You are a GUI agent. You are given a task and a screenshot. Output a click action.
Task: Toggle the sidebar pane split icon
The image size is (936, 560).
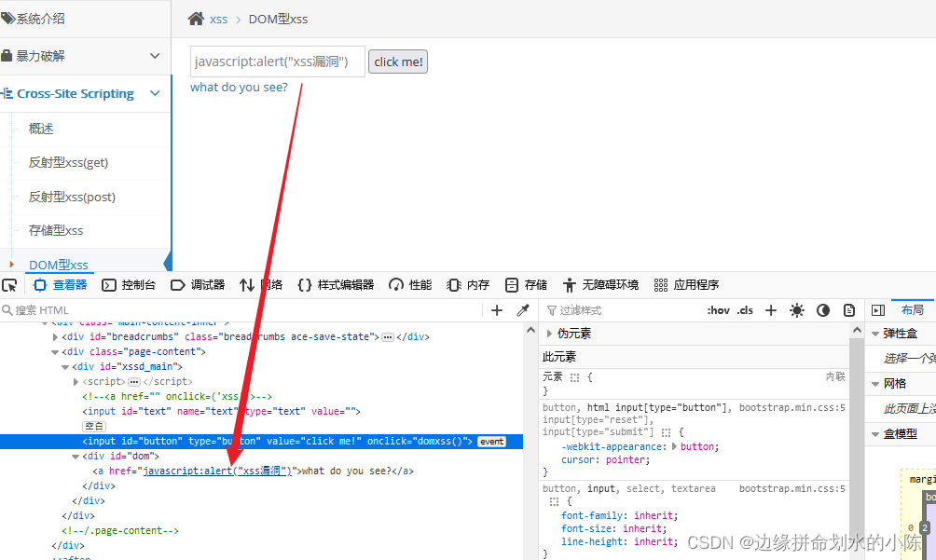[x=878, y=310]
